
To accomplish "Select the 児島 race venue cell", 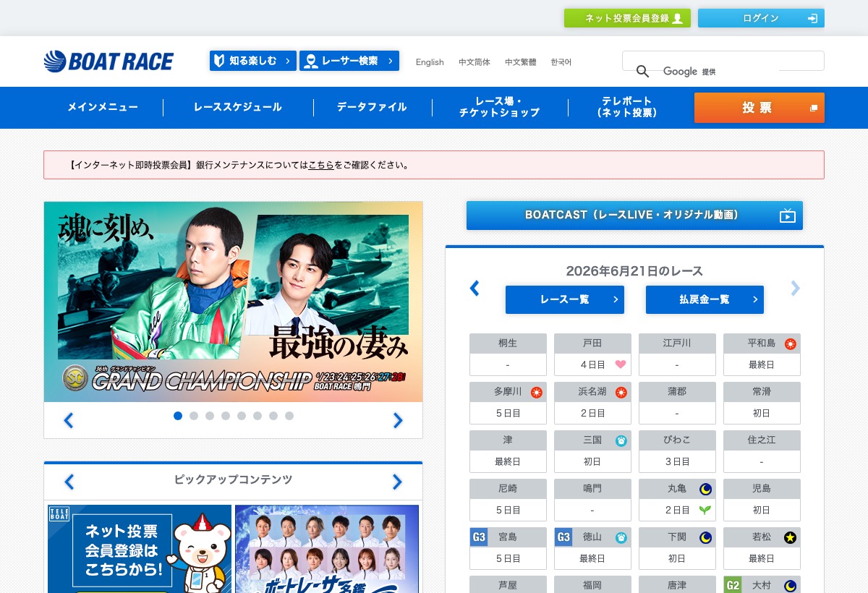I will tap(762, 500).
